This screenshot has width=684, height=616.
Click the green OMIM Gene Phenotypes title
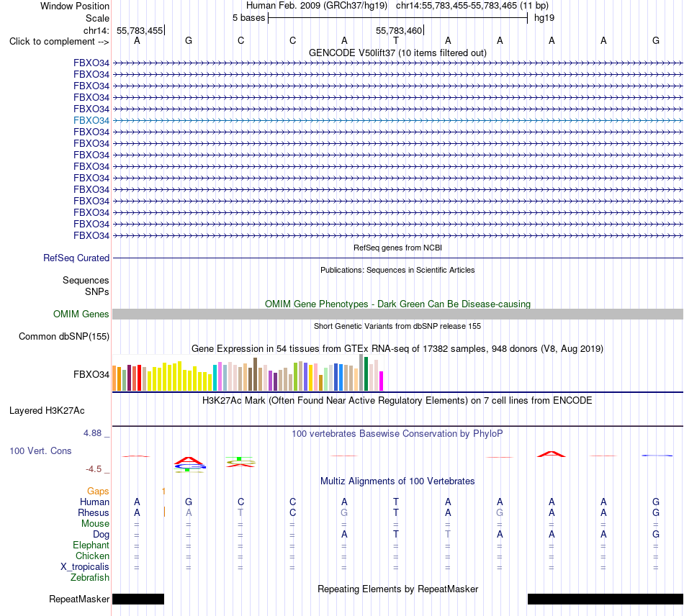pos(397,304)
